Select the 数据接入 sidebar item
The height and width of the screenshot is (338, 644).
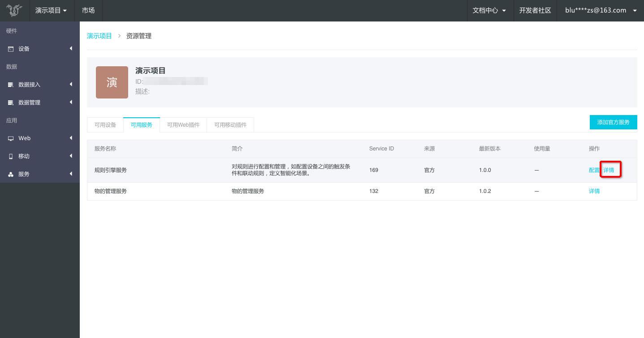click(x=40, y=85)
